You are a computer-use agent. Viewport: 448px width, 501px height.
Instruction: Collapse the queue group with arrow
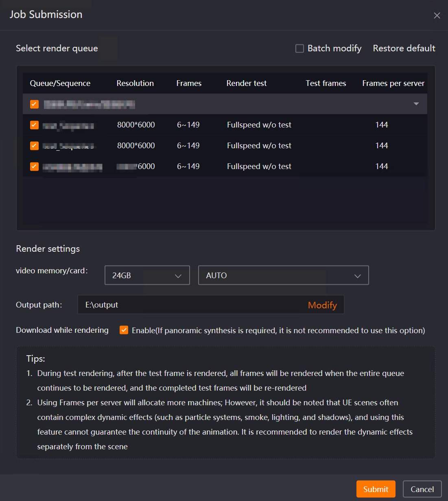click(x=416, y=104)
